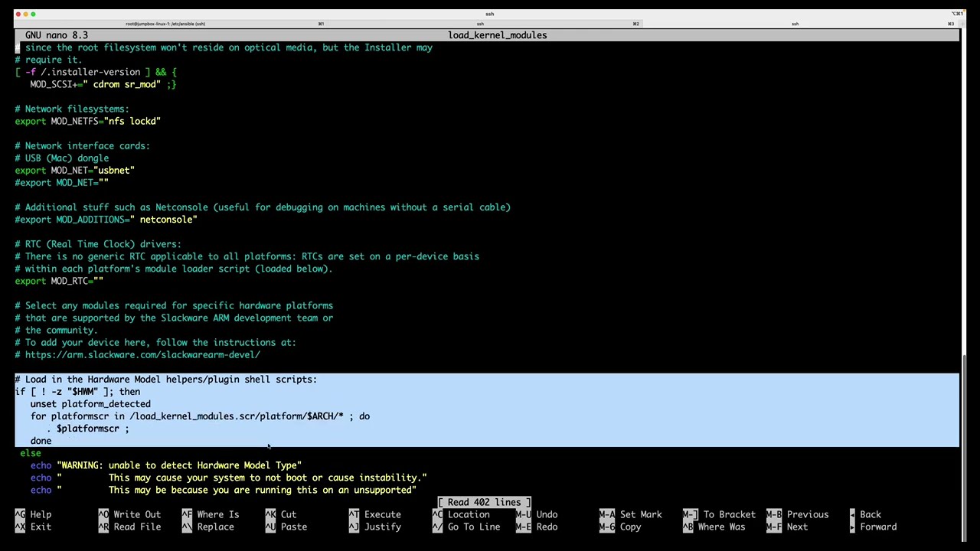
Task: Click the MOD_SCSI+=" cdrom sr_mod" line
Action: pyautogui.click(x=103, y=84)
